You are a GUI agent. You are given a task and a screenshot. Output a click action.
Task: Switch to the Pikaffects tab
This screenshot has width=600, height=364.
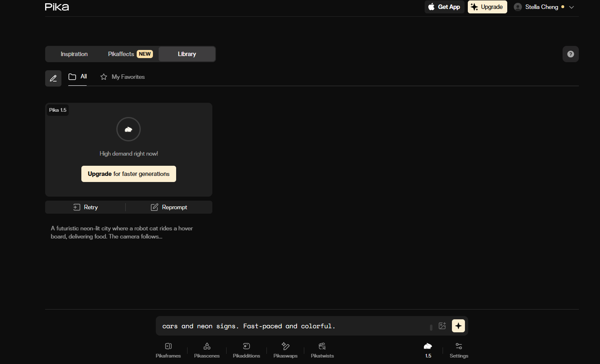130,54
